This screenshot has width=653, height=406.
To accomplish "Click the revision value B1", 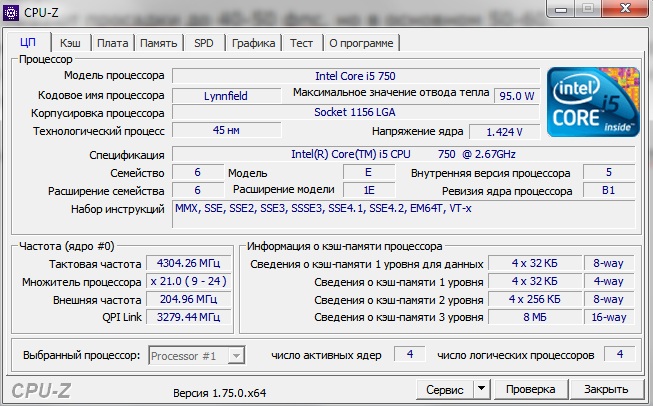I will pos(609,190).
